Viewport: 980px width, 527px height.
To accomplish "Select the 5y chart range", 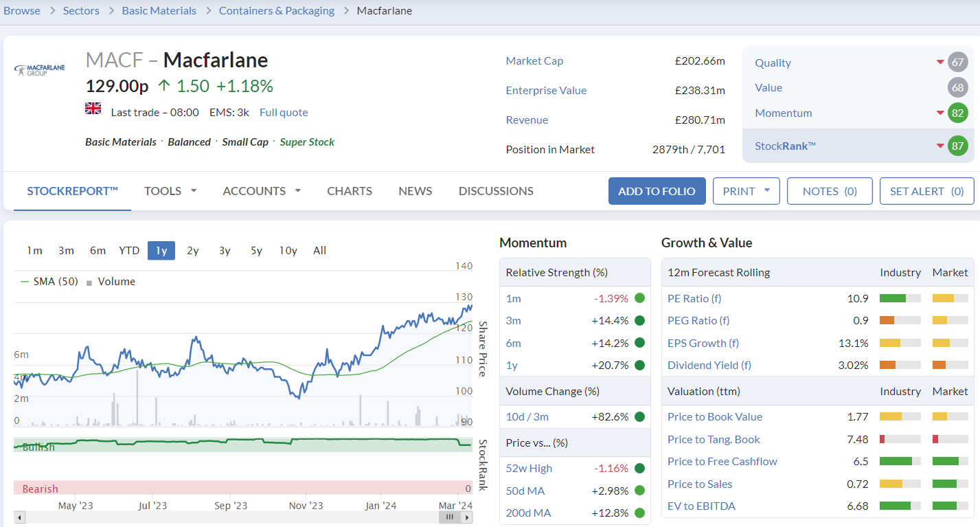I will [x=256, y=251].
